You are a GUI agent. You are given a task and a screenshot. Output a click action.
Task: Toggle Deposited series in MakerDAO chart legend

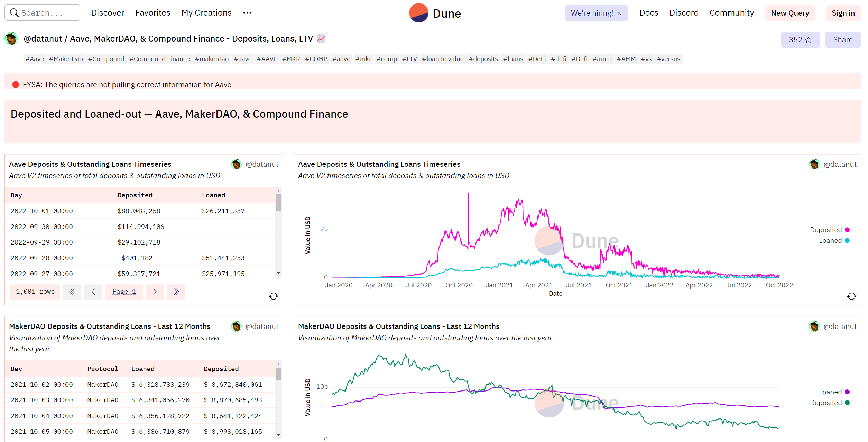coord(829,403)
